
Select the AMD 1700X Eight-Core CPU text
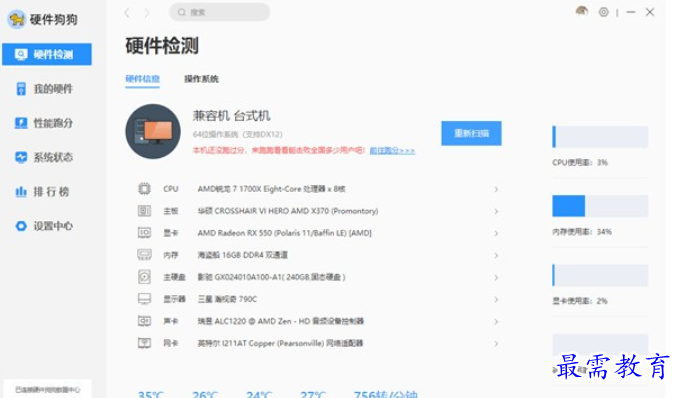pos(272,189)
